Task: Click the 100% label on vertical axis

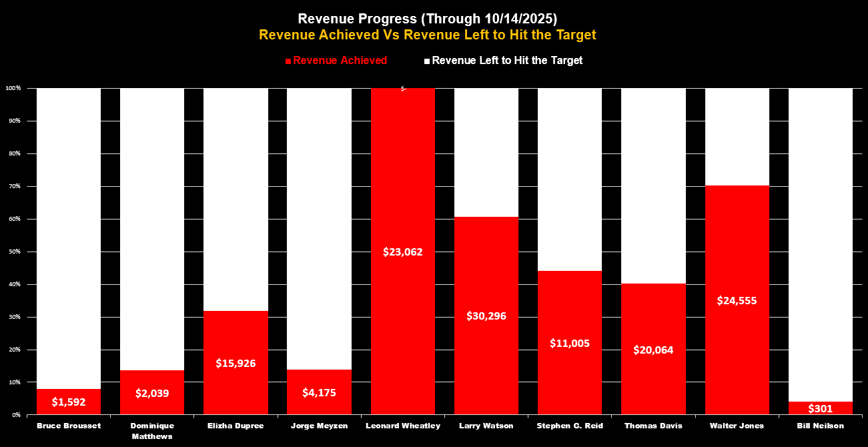Action: (13, 88)
